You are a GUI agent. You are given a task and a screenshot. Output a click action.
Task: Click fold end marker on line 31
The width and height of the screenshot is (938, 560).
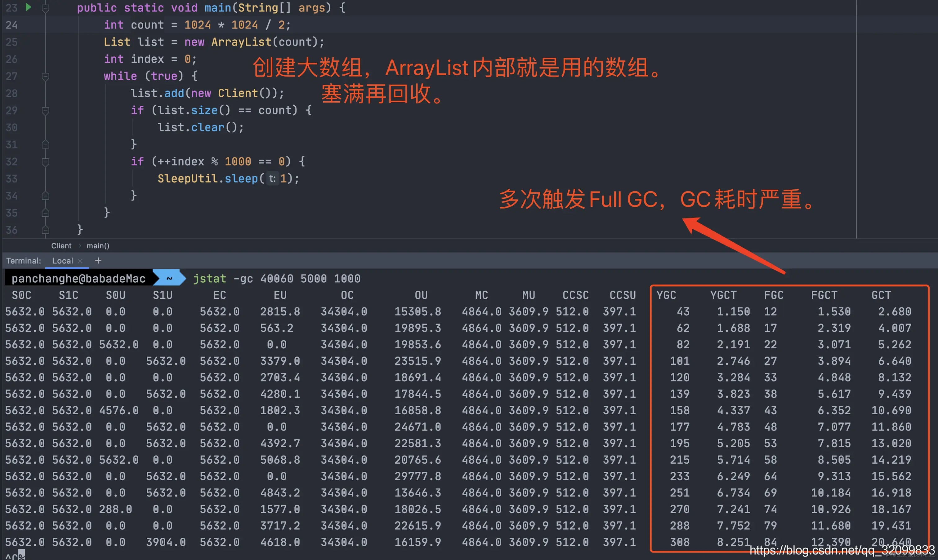45,144
